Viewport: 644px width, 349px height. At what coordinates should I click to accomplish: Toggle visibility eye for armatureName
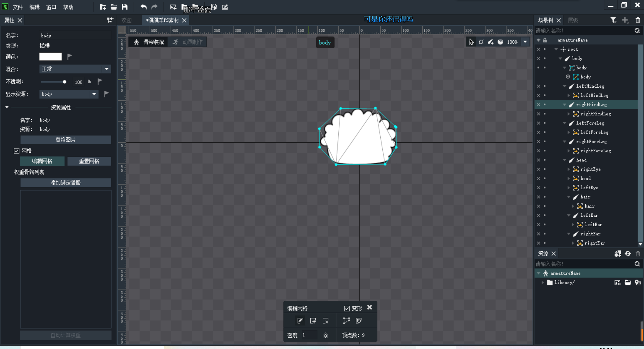(538, 40)
